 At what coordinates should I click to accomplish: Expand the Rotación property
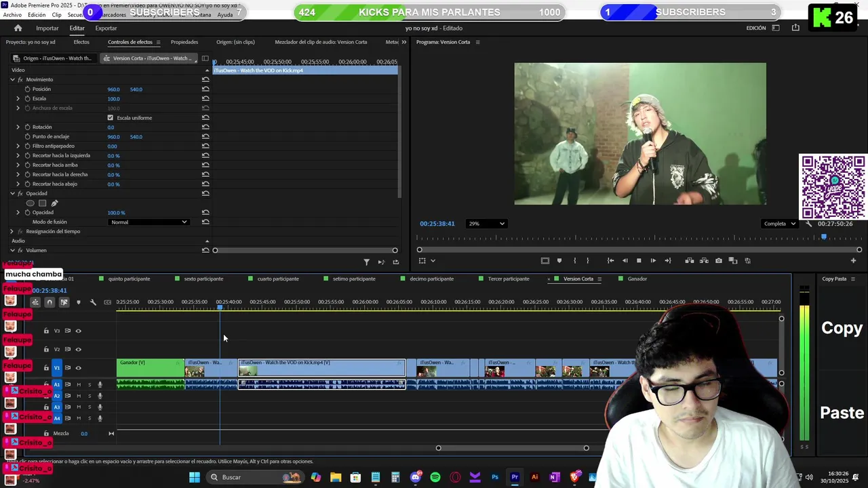(18, 127)
